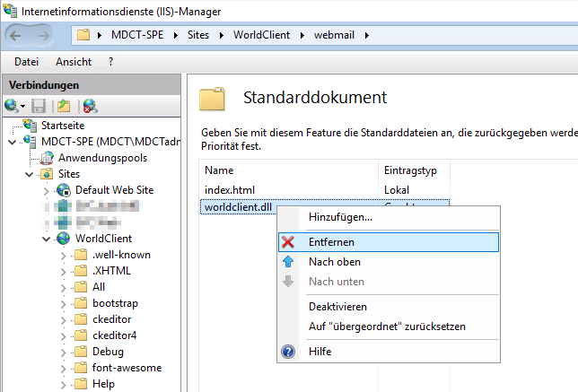Image resolution: width=578 pixels, height=392 pixels.
Task: Collapse the MDCT-SPE server node
Action: (12, 141)
